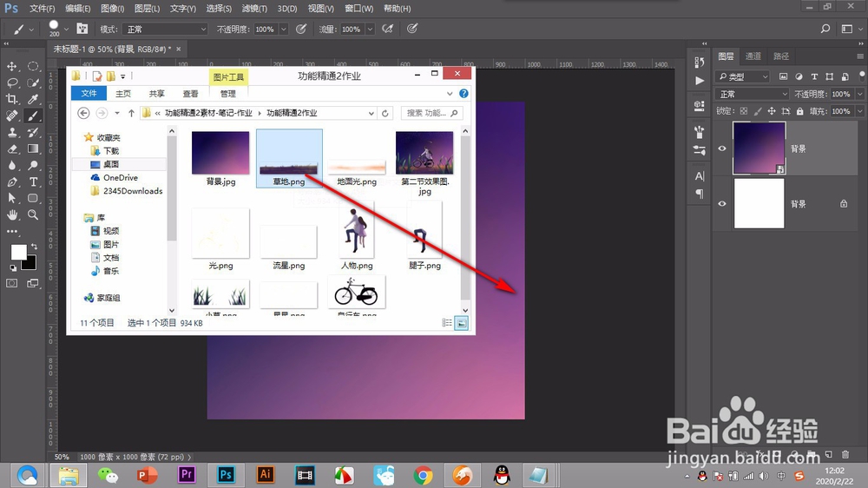Select the Blur tool
868x488 pixels.
[11, 166]
